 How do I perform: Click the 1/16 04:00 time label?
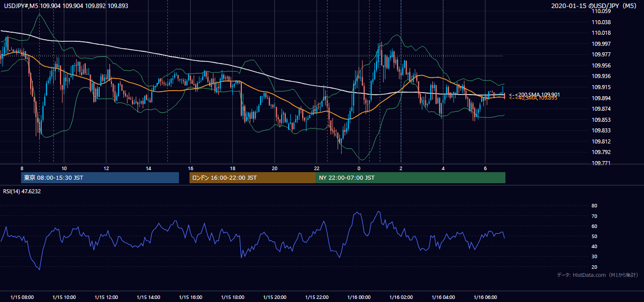pyautogui.click(x=443, y=297)
